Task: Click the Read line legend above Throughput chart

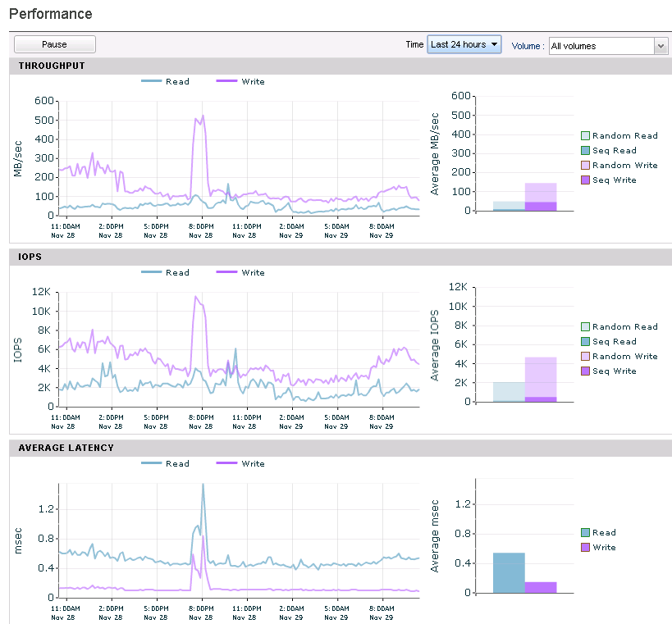Action: click(165, 81)
